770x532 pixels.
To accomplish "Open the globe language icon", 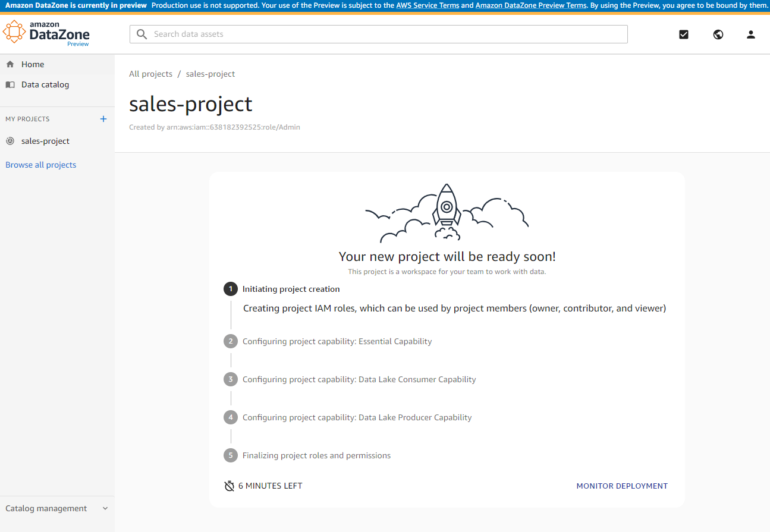I will pyautogui.click(x=718, y=34).
